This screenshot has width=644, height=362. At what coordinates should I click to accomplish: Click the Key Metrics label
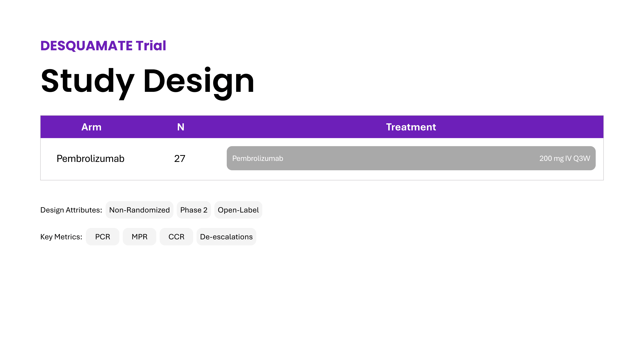point(61,237)
